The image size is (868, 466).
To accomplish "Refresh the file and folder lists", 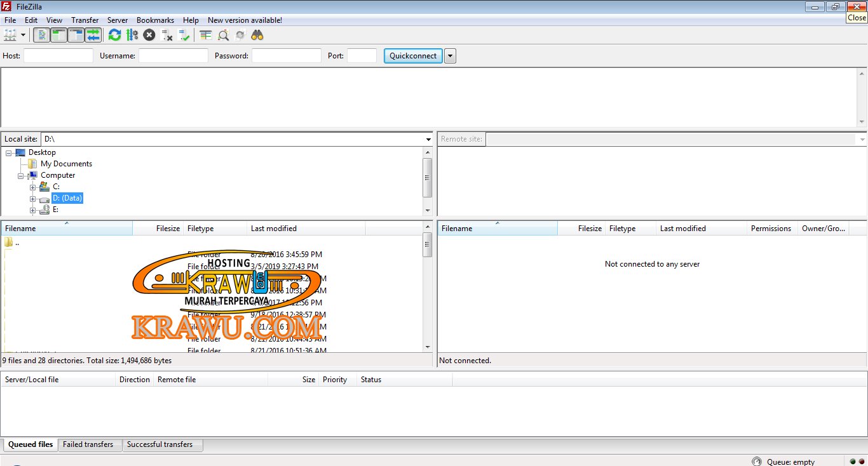I will click(x=114, y=35).
